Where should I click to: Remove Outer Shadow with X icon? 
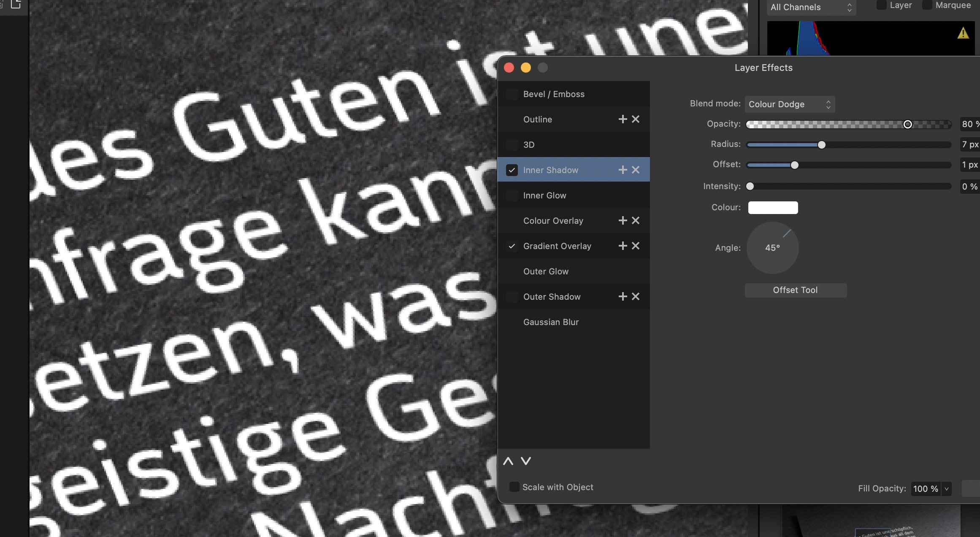636,297
